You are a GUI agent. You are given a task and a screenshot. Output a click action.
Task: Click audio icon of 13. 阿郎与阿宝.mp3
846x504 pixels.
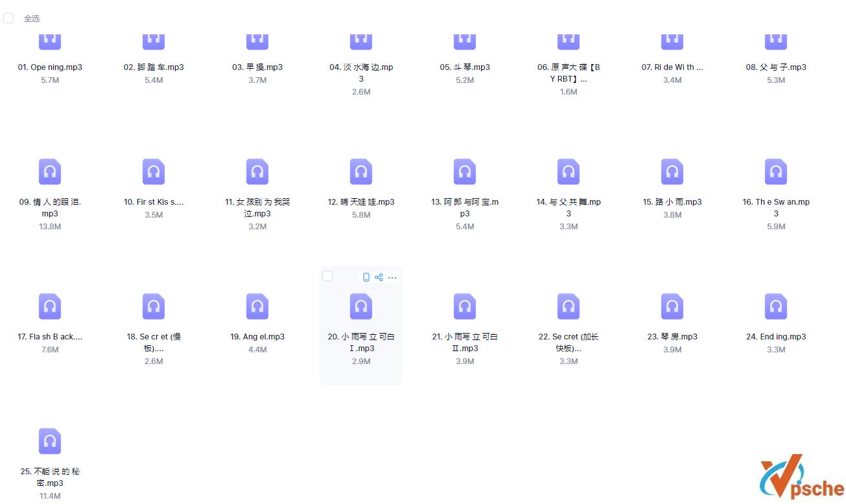pos(465,172)
